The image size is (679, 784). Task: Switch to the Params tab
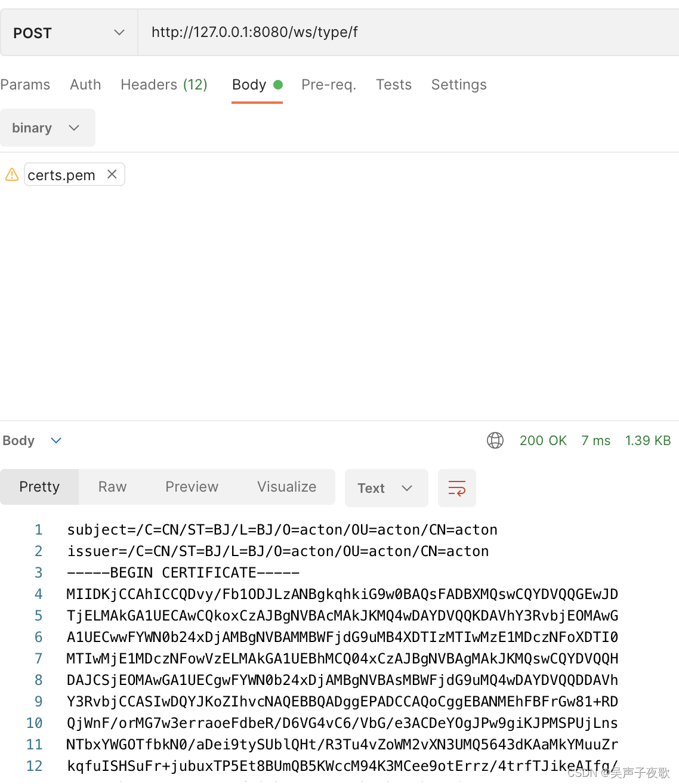25,85
